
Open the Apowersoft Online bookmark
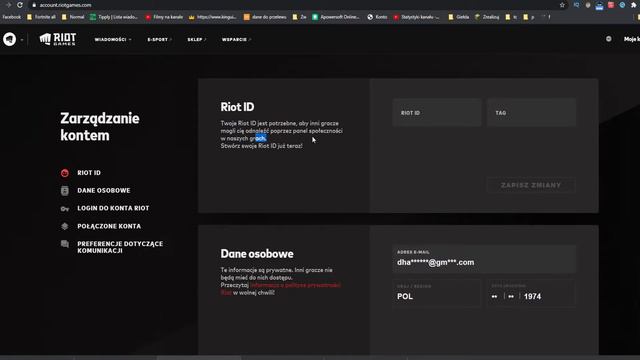point(336,17)
